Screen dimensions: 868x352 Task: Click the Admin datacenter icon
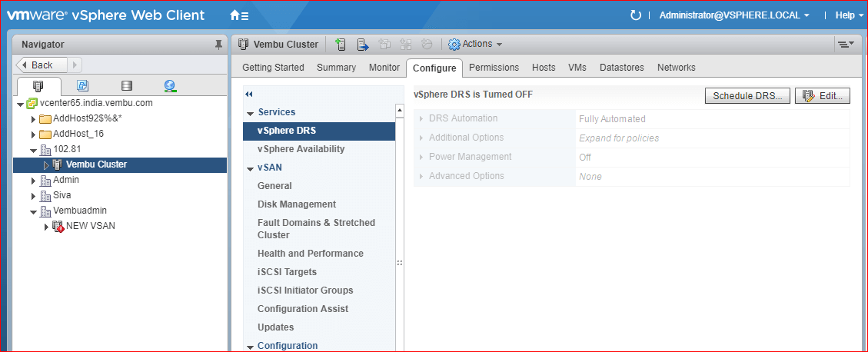[x=46, y=181]
